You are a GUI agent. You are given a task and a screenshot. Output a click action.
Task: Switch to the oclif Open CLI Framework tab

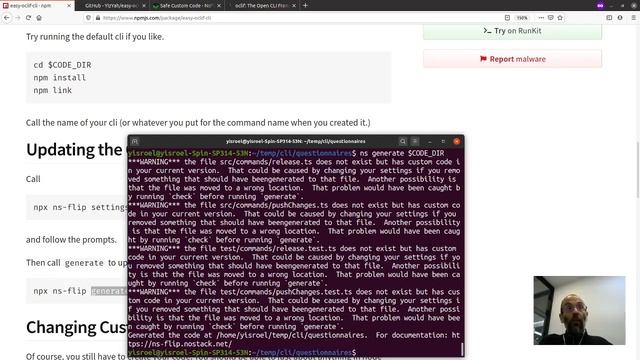(x=261, y=6)
